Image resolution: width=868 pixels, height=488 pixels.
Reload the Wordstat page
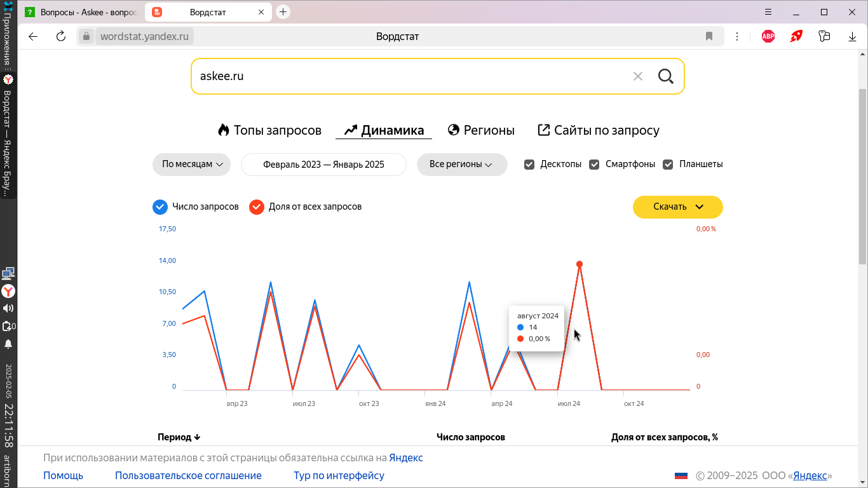(x=61, y=36)
